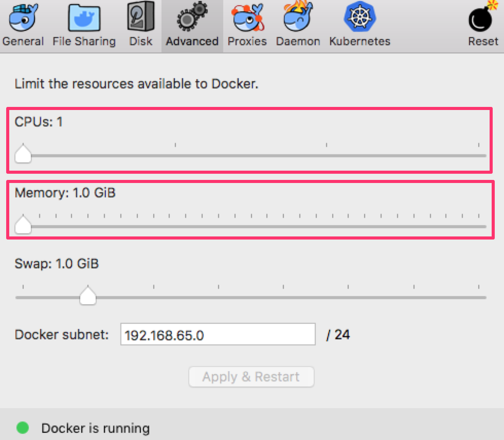Click the Memory slider handle
This screenshot has height=440, width=504.
click(23, 225)
